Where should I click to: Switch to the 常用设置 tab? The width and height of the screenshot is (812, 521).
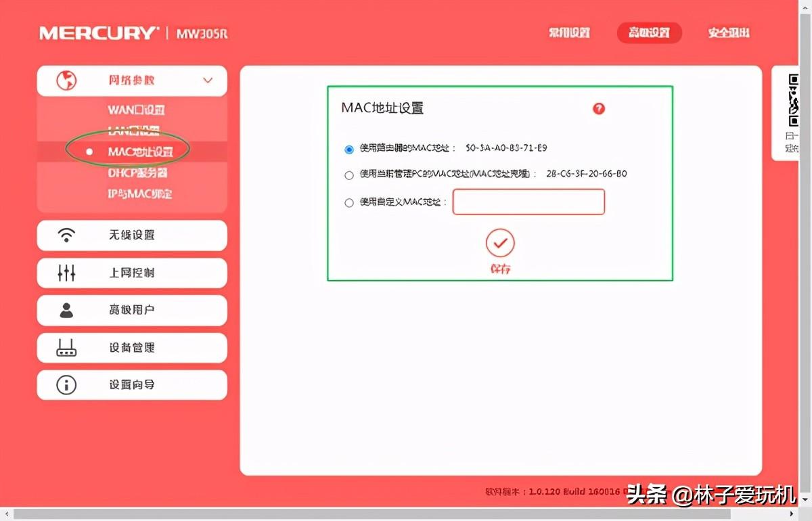(569, 32)
